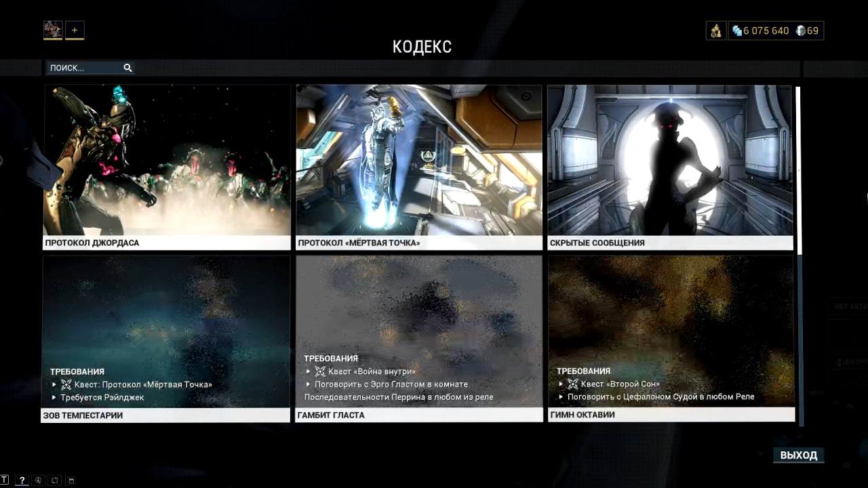Open the ПРОТОКОЛ «МЁРТВАЯ ТОЧКА» quest image
The image size is (868, 488).
[x=419, y=160]
